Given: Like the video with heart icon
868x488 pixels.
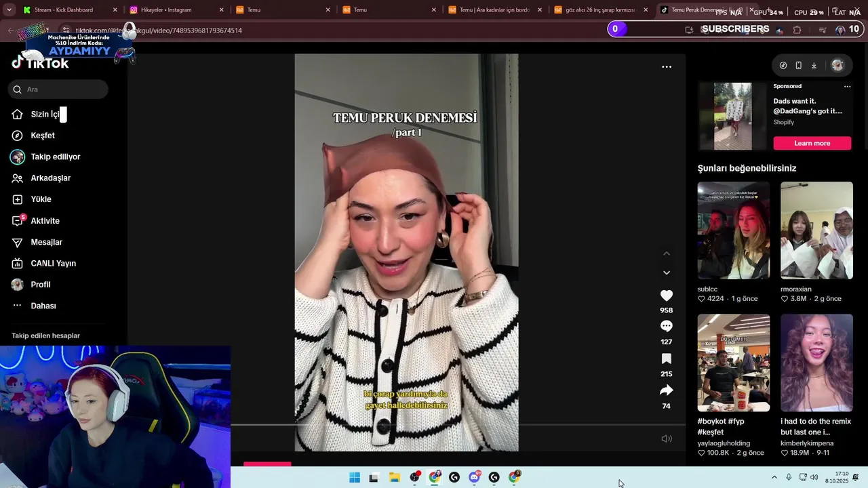Looking at the screenshot, I should (667, 296).
